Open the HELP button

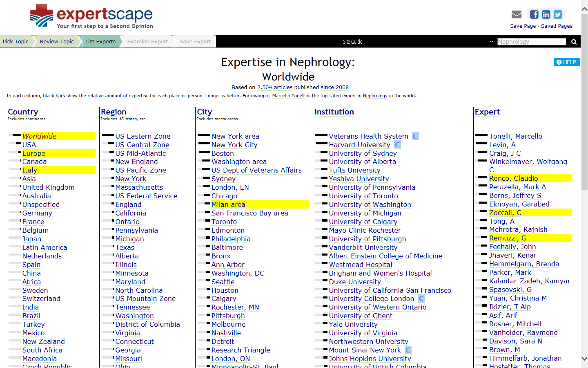coord(566,62)
